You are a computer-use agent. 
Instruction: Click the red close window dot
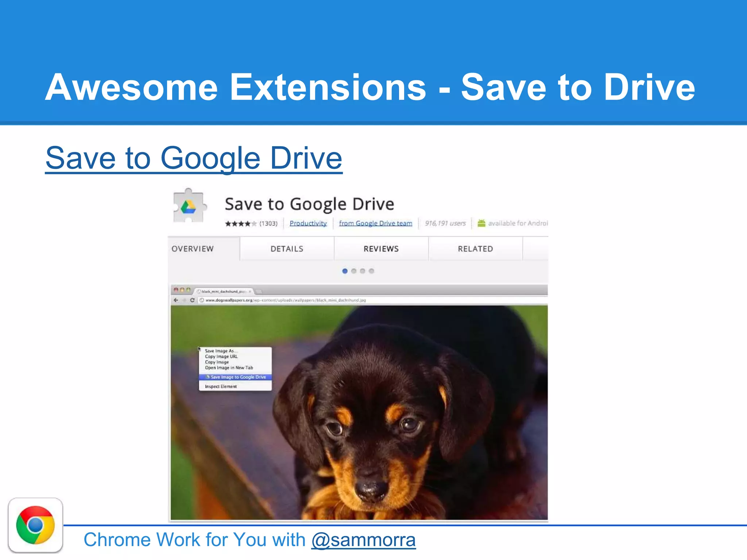176,290
